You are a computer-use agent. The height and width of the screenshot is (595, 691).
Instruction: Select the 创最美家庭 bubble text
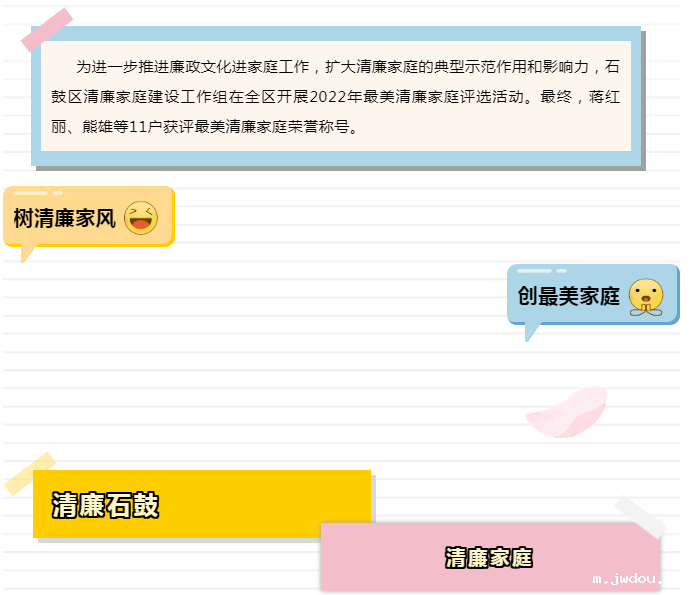tap(569, 297)
